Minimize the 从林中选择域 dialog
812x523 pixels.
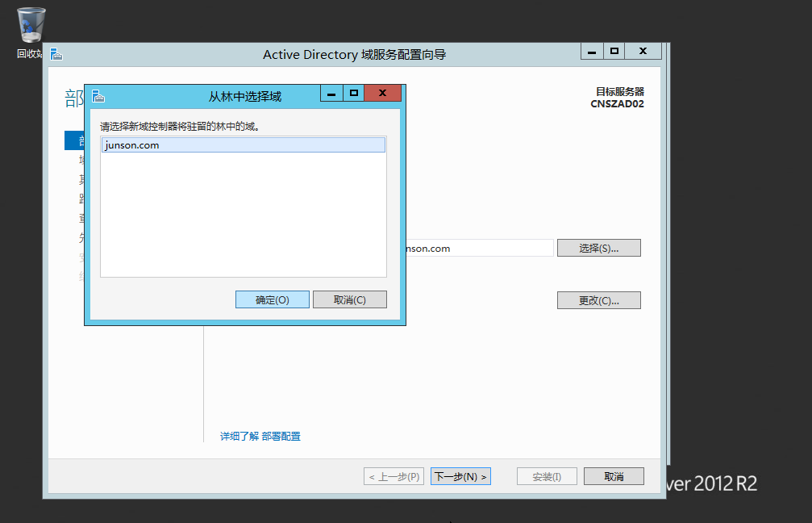click(x=331, y=94)
